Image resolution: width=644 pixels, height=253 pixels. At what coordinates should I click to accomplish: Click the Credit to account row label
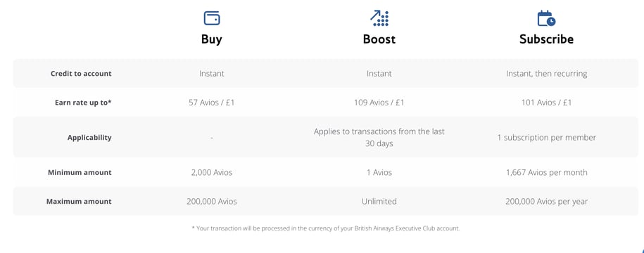click(81, 74)
